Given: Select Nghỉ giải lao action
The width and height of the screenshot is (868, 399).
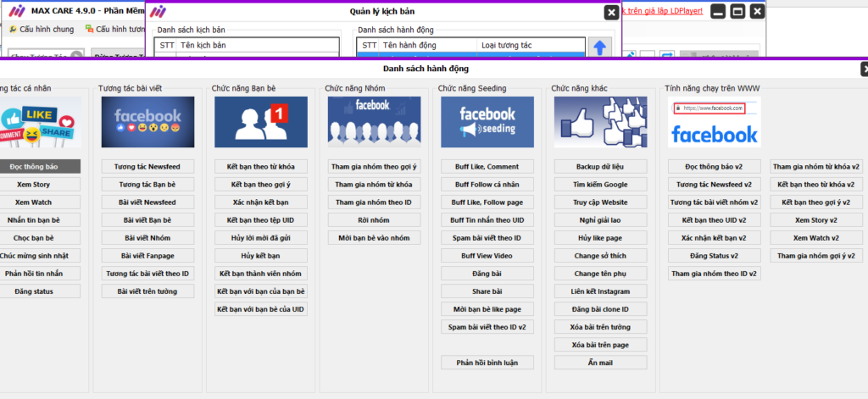Looking at the screenshot, I should (x=601, y=219).
